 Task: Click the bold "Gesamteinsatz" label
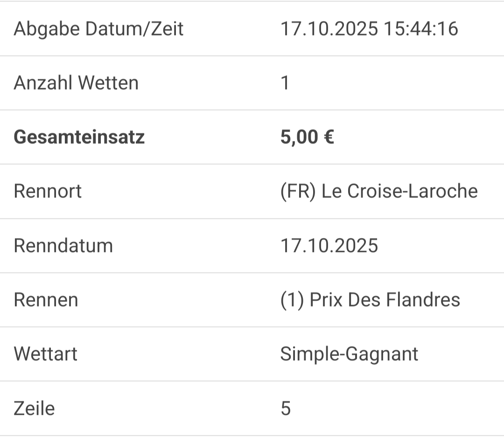(79, 137)
